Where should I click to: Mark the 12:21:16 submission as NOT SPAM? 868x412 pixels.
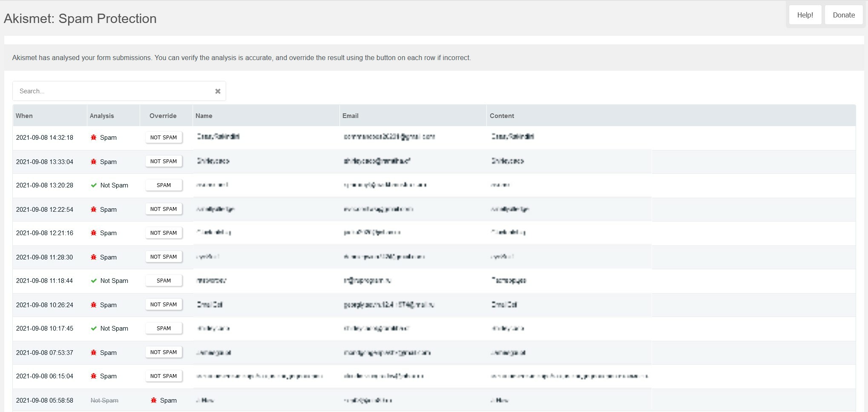pyautogui.click(x=164, y=233)
